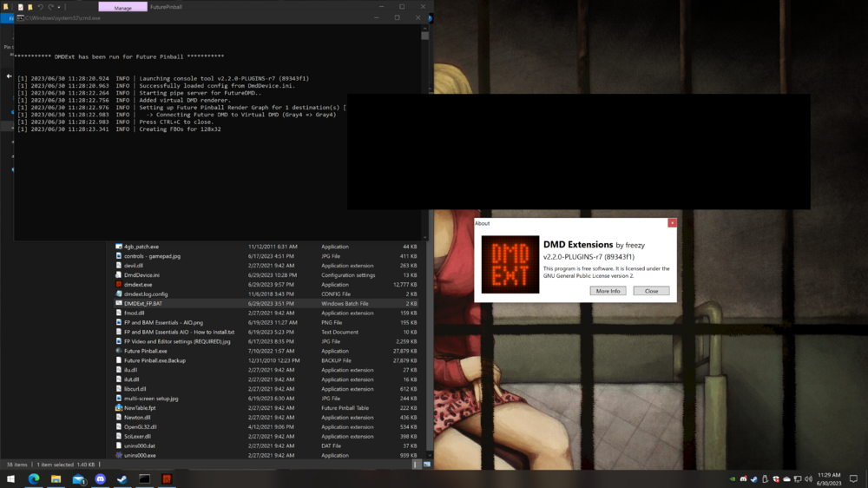Click the security shield tray icon with red badge
Image resolution: width=868 pixels, height=488 pixels.
point(776,479)
